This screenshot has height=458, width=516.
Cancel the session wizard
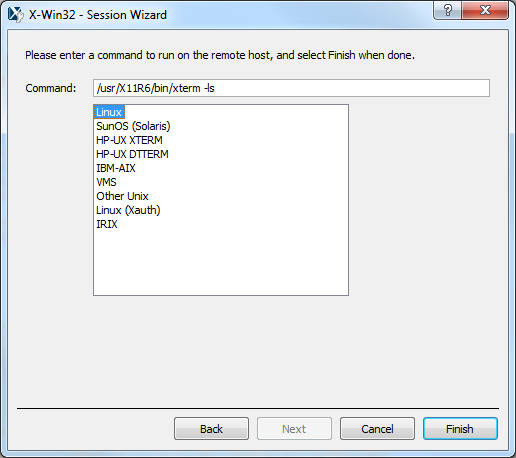click(377, 429)
